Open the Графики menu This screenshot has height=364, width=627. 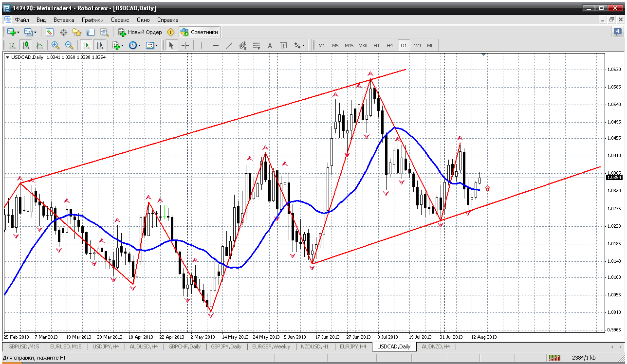tap(92, 20)
